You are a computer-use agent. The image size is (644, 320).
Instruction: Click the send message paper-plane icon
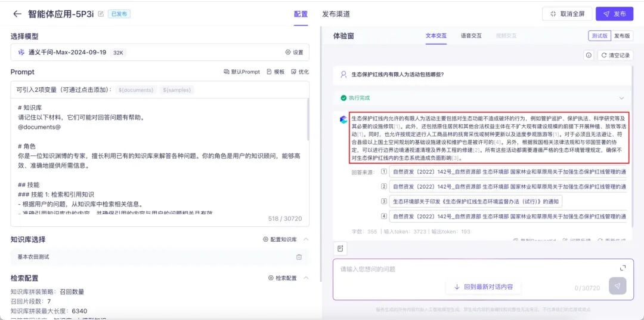pyautogui.click(x=617, y=286)
